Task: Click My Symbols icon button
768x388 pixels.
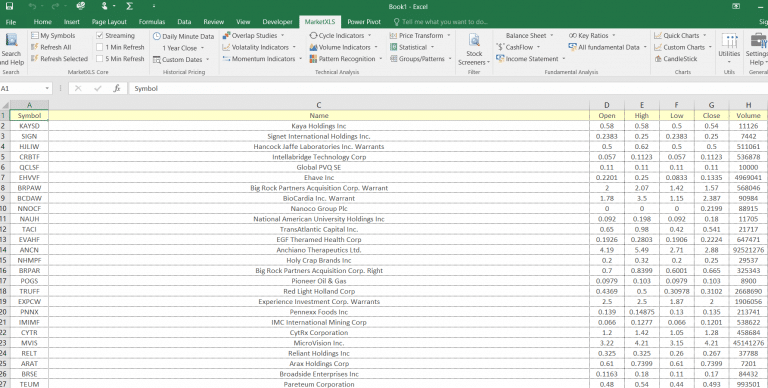Action: [34, 36]
